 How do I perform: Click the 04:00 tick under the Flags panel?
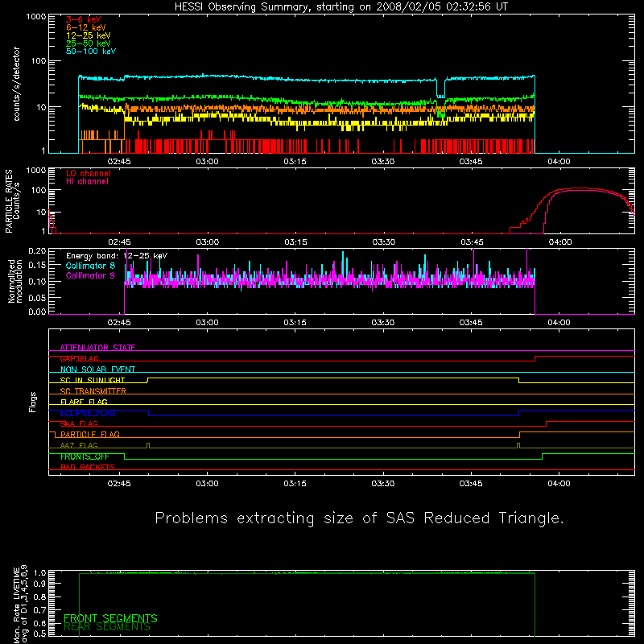[x=559, y=484]
